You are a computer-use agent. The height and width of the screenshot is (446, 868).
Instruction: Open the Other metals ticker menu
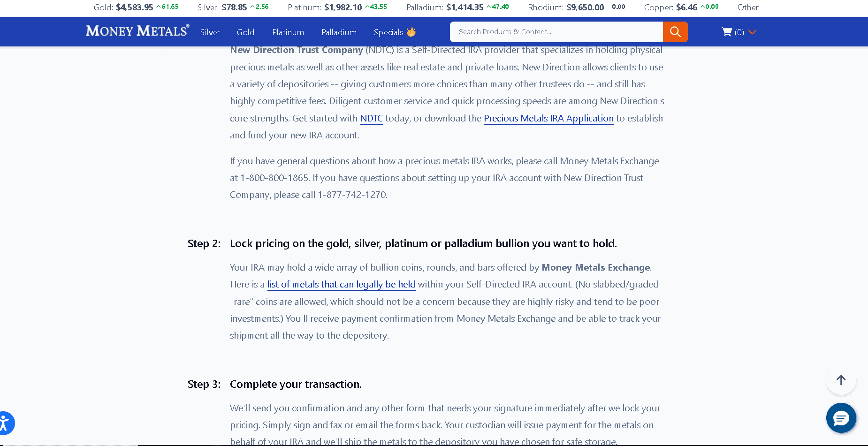748,8
